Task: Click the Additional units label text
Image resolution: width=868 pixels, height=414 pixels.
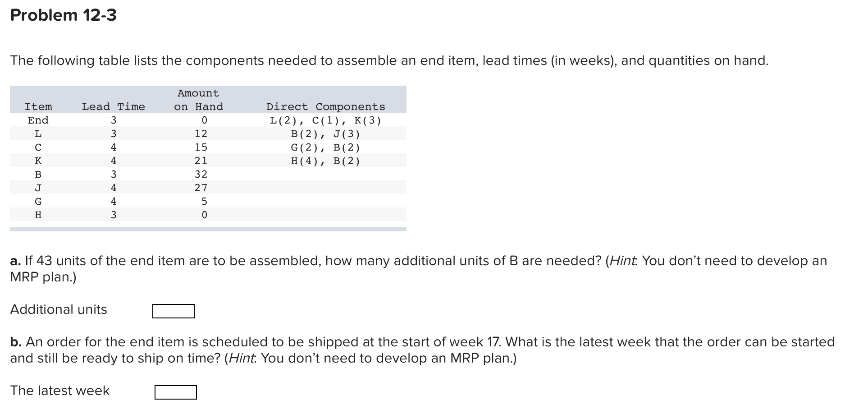Action: (x=59, y=309)
